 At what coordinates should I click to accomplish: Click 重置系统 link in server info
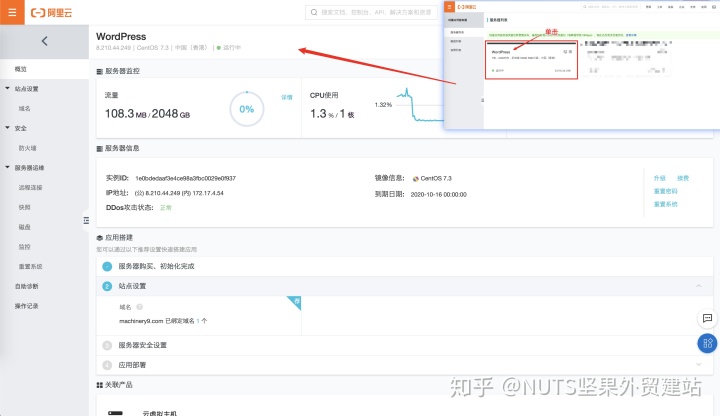tap(666, 204)
